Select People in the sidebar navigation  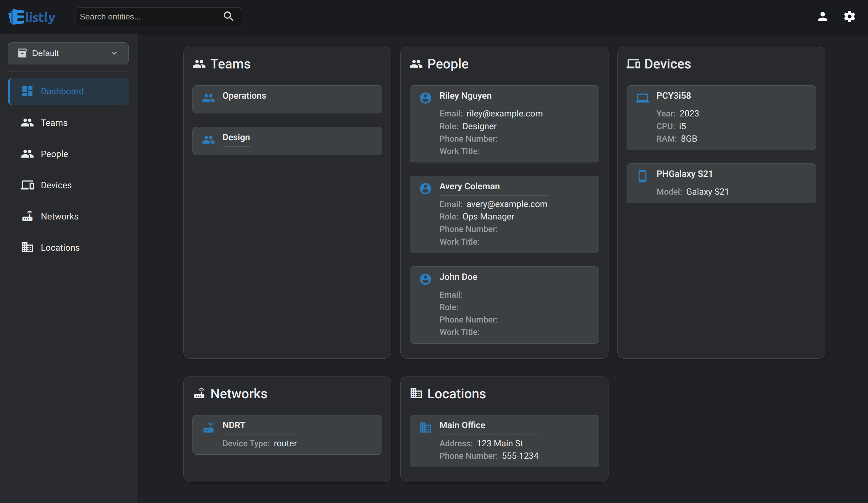(x=54, y=154)
